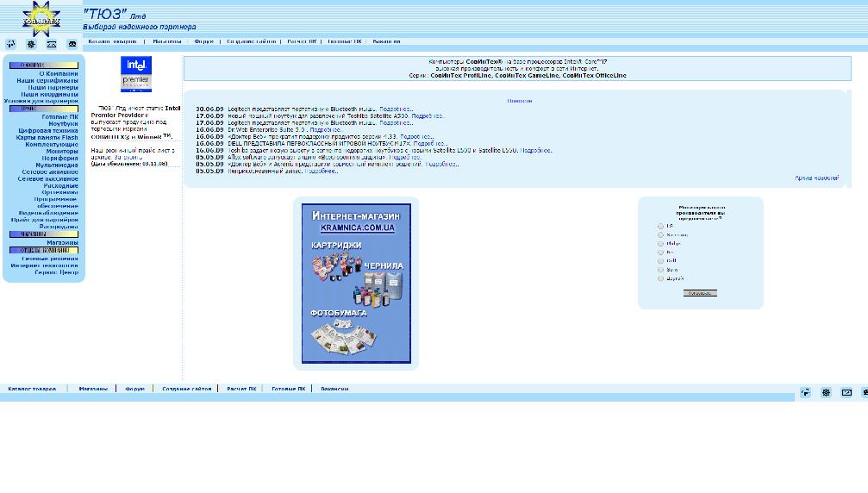This screenshot has height=493, width=868.
Task: Open Подробнее for the Dr.Web Enterprise Suite news
Action: click(x=326, y=130)
